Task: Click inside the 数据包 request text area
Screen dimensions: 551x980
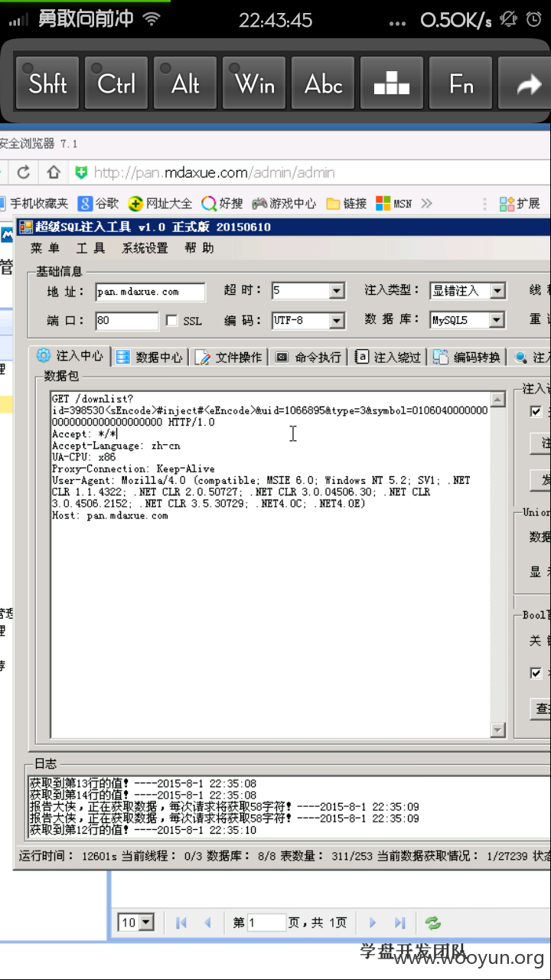Action: coord(270,564)
